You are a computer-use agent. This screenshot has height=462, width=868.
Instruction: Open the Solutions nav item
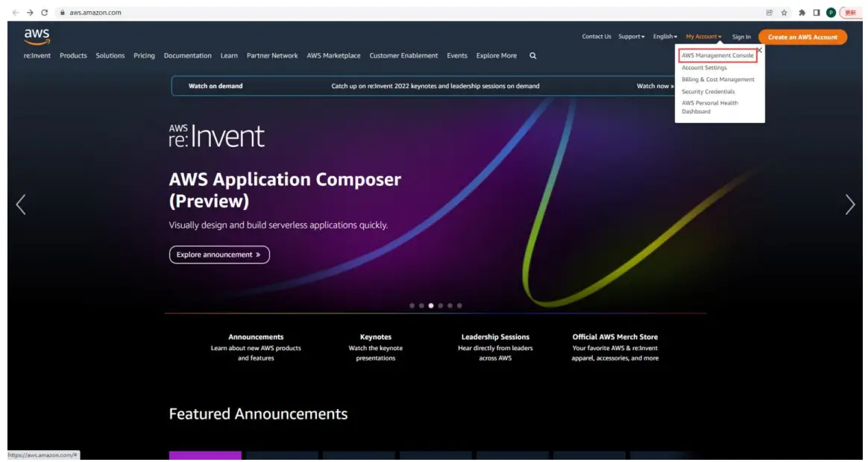(x=110, y=56)
